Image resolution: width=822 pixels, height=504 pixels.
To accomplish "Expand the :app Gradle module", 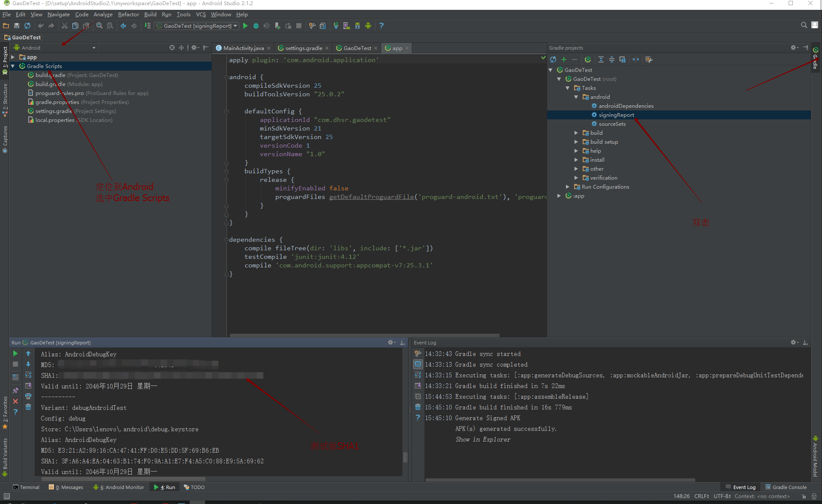I will (559, 196).
